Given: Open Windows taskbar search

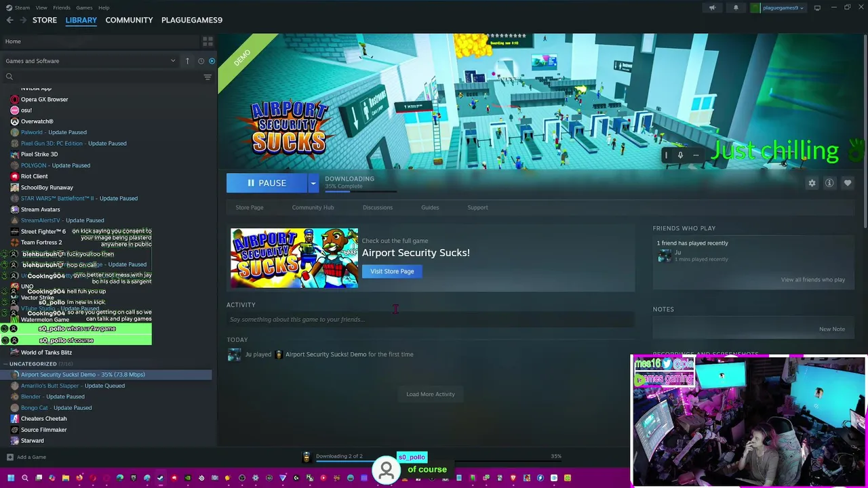Looking at the screenshot, I should tap(24, 478).
